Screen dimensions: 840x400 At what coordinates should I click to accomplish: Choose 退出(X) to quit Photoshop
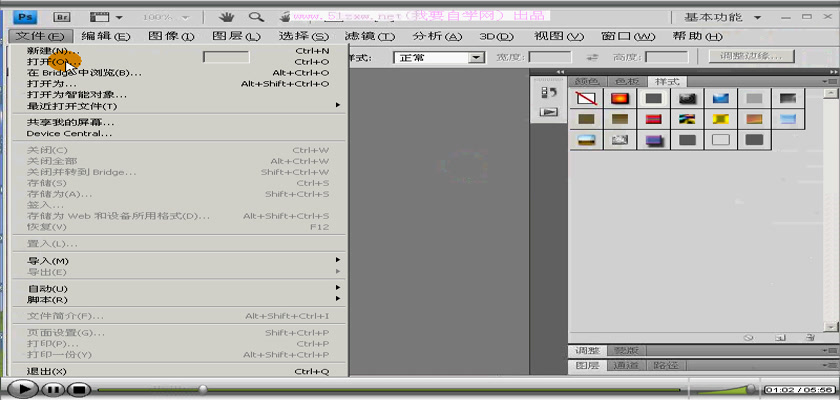(x=180, y=372)
